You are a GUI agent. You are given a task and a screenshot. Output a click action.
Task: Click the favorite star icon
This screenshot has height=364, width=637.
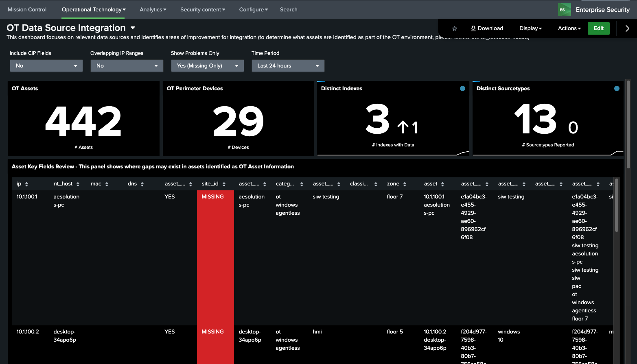pyautogui.click(x=455, y=28)
